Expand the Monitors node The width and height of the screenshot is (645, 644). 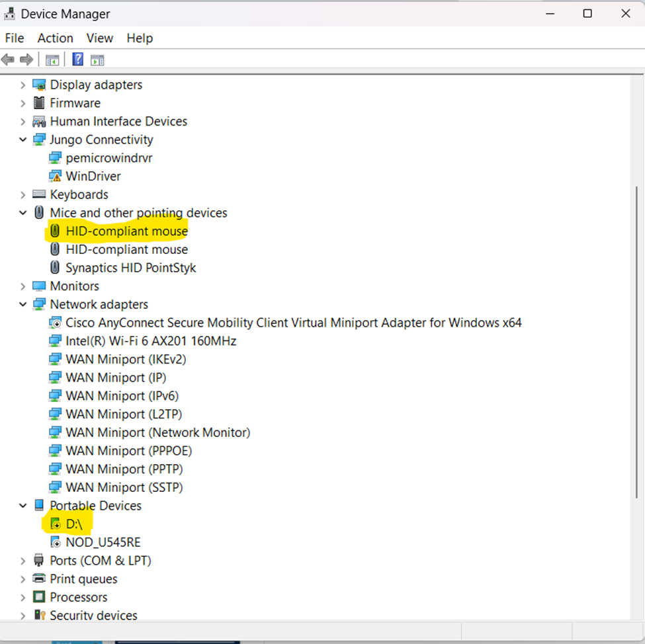(23, 286)
